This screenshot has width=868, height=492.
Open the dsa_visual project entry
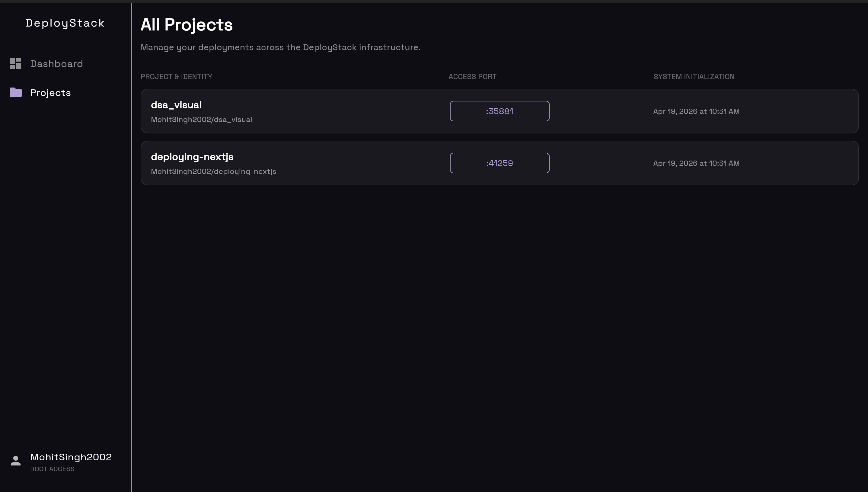tap(176, 105)
